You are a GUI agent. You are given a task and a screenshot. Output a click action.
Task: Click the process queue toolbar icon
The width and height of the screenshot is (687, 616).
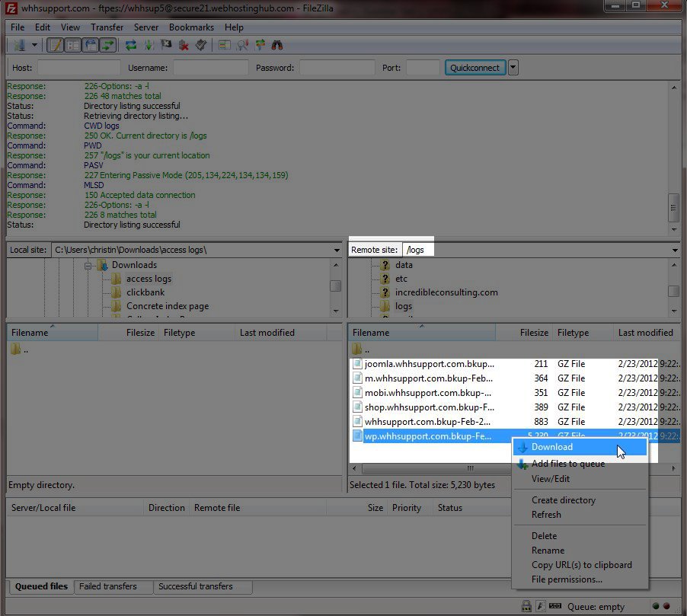(149, 45)
